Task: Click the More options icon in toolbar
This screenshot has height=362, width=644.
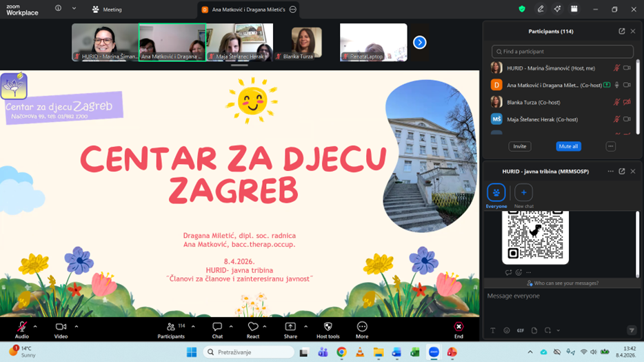Action: coord(362,327)
